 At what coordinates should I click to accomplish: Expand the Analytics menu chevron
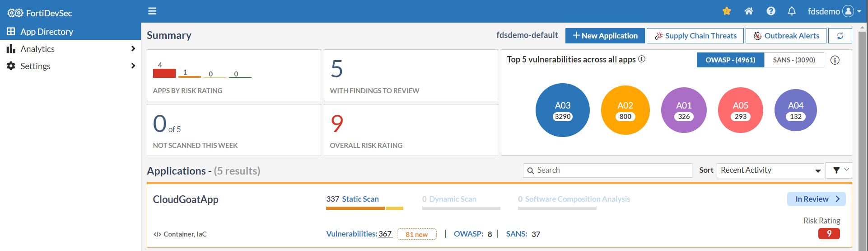133,48
